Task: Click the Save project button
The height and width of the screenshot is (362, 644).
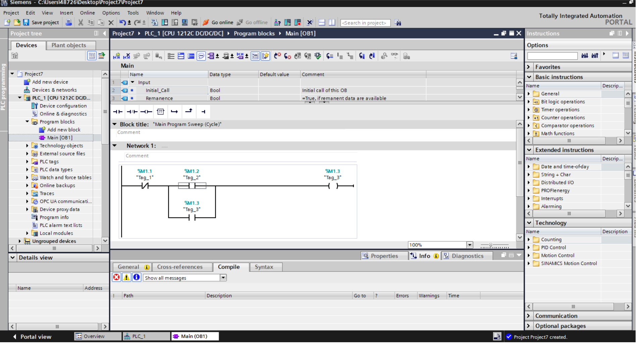Action: tap(41, 22)
